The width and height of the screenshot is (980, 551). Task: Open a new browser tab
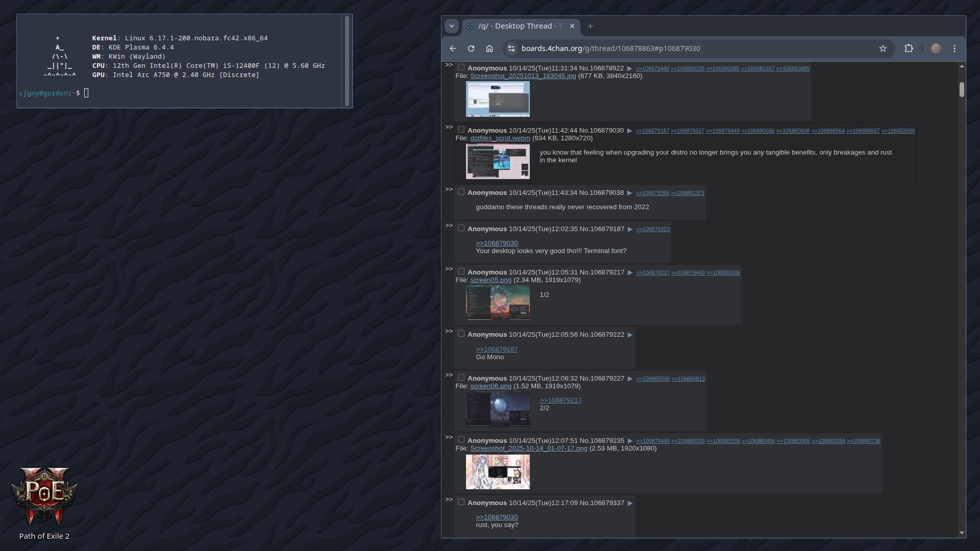591,26
